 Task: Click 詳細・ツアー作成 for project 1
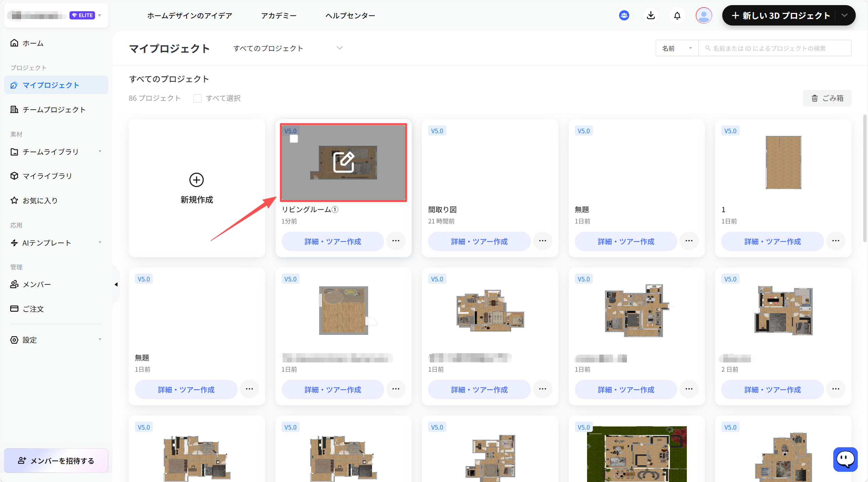coord(772,242)
